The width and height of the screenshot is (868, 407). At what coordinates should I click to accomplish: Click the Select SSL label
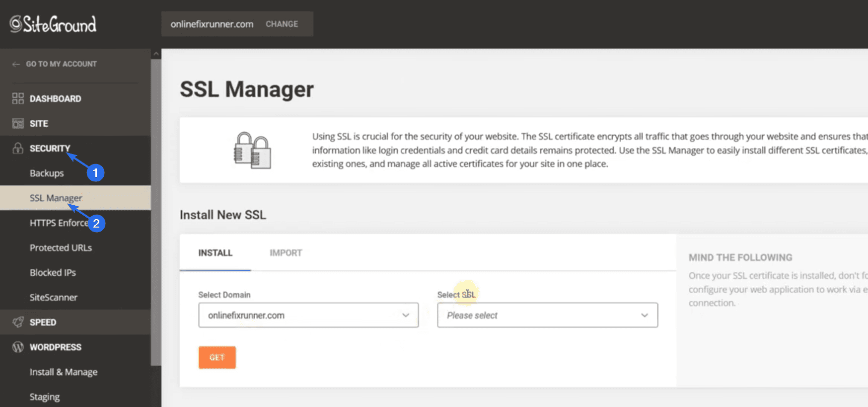[456, 295]
